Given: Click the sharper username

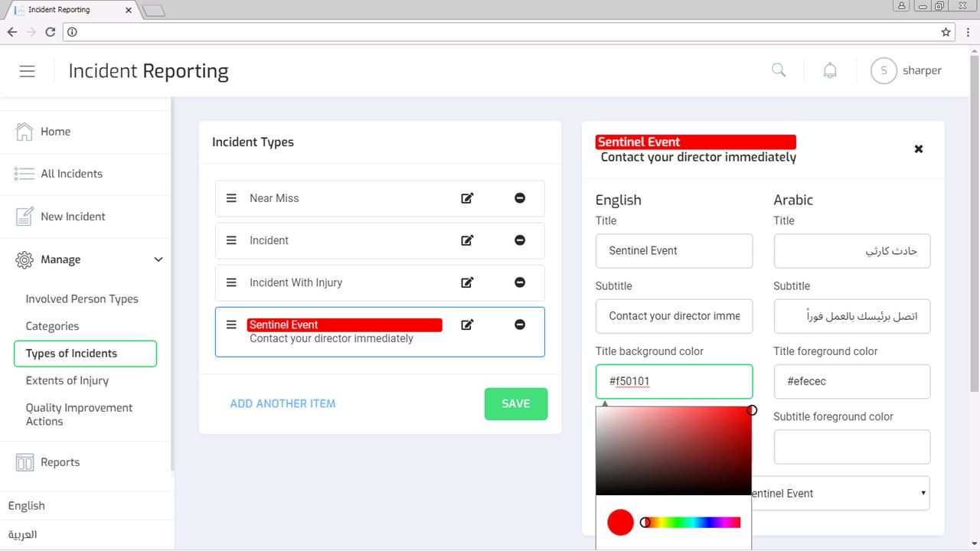Looking at the screenshot, I should 922,70.
